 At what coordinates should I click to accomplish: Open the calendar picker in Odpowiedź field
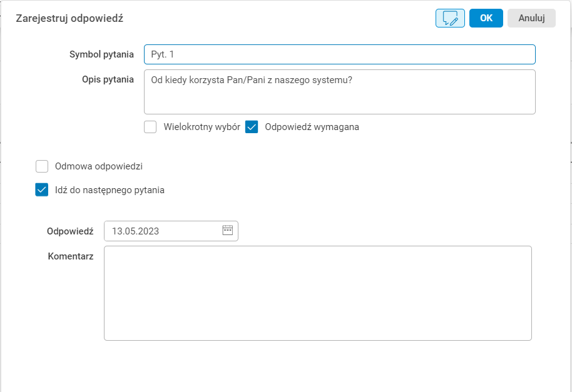227,231
